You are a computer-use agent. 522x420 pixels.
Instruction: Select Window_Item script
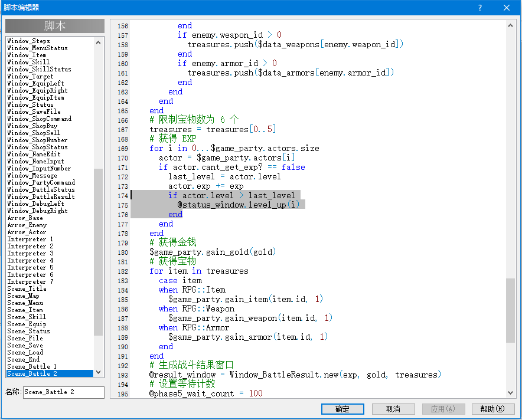point(27,55)
